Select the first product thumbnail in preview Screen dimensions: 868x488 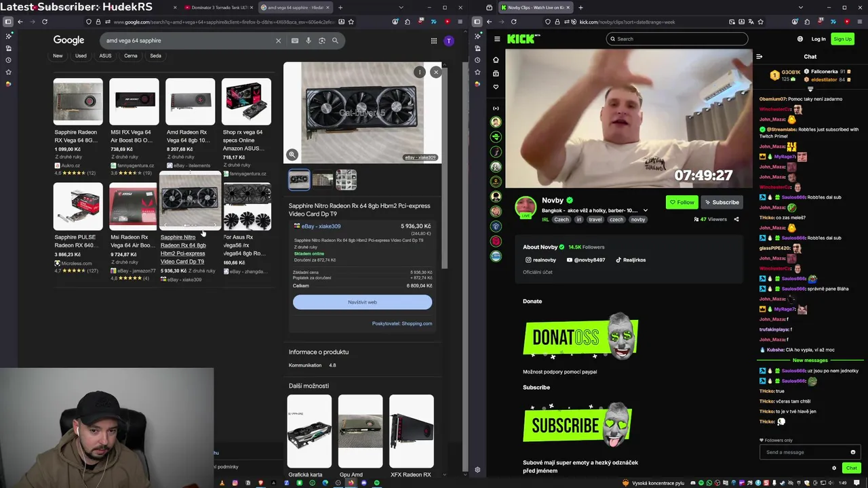[x=299, y=180]
